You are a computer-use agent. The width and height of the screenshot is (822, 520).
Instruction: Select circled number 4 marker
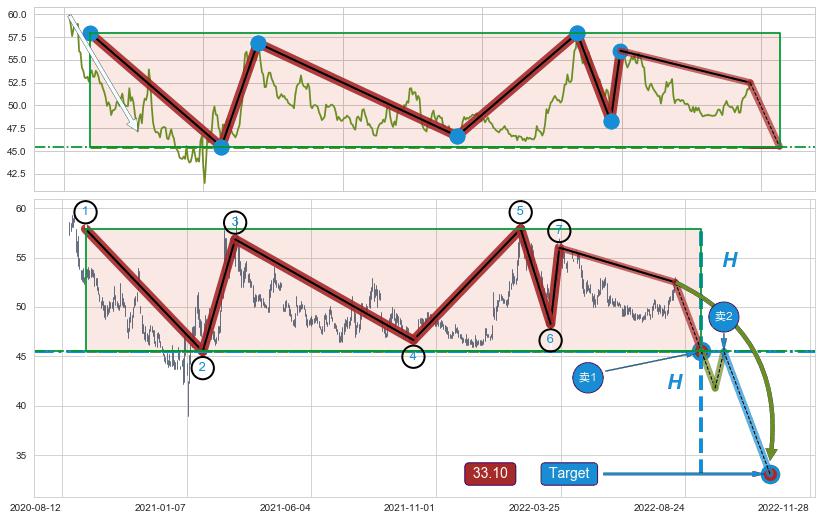tap(413, 356)
